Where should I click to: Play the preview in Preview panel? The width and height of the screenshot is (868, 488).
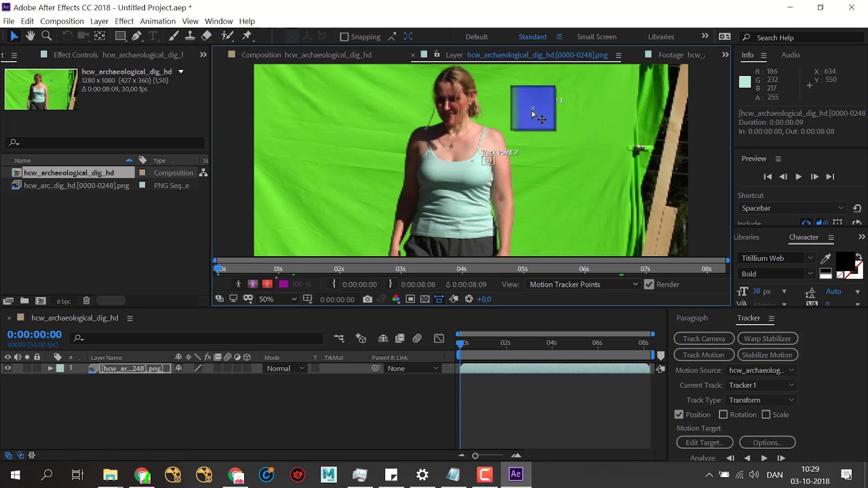(x=798, y=176)
